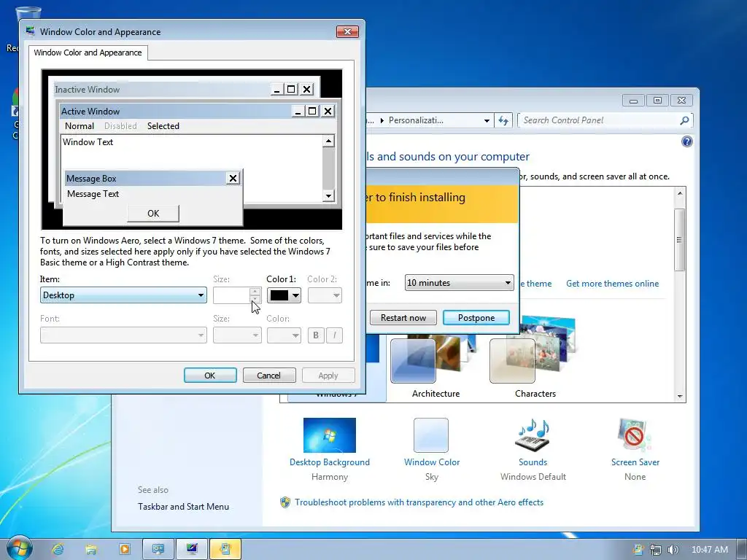The width and height of the screenshot is (747, 560).
Task: Open the font Color dropdown
Action: [284, 335]
